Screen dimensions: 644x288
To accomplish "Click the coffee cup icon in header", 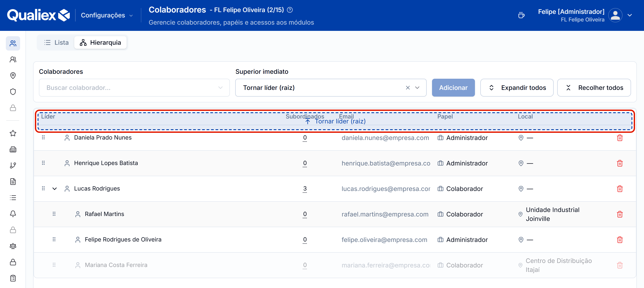I will tap(521, 15).
